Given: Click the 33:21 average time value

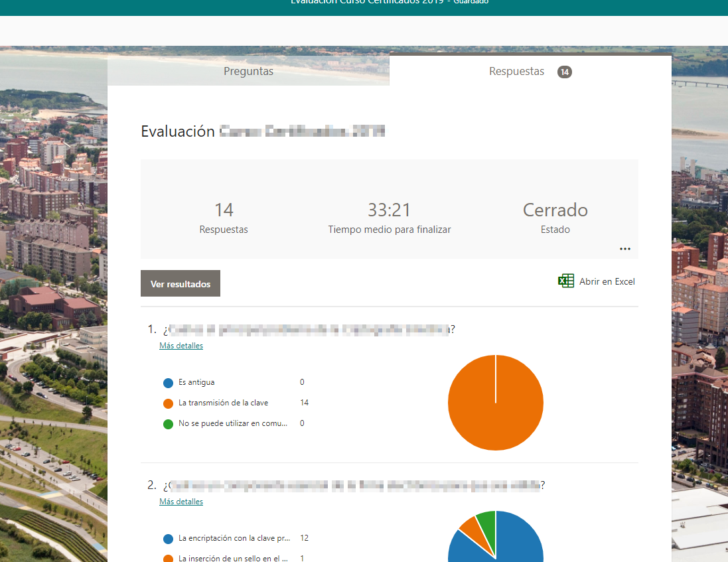Looking at the screenshot, I should 389,210.
